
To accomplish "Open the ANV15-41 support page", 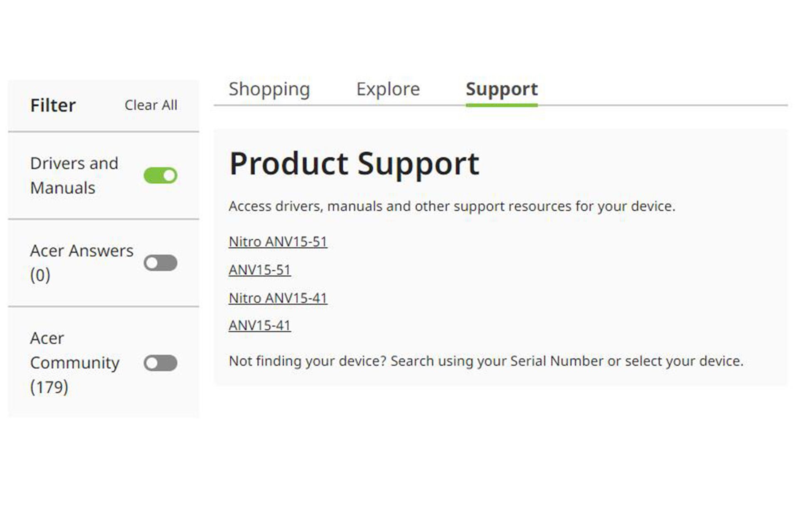I will (259, 325).
